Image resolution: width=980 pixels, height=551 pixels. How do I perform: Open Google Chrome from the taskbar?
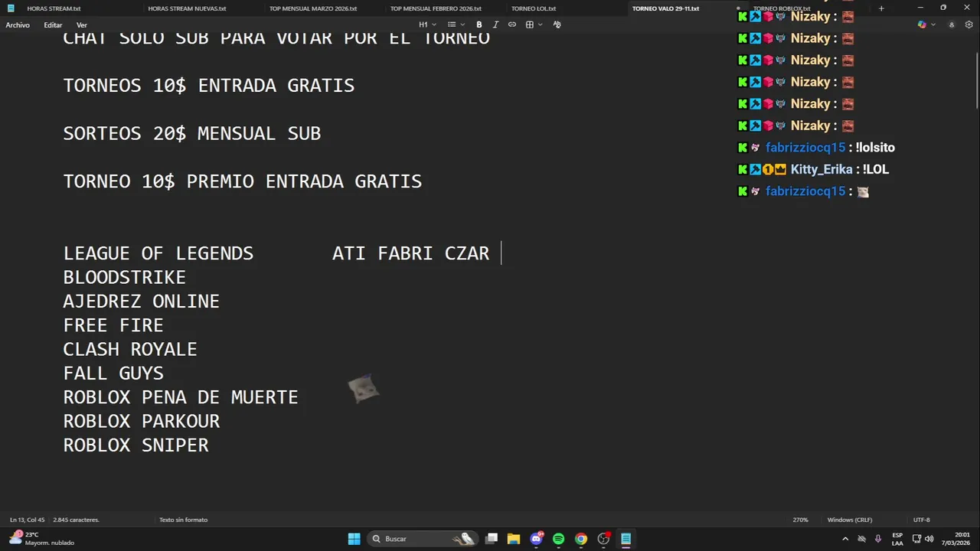click(581, 539)
